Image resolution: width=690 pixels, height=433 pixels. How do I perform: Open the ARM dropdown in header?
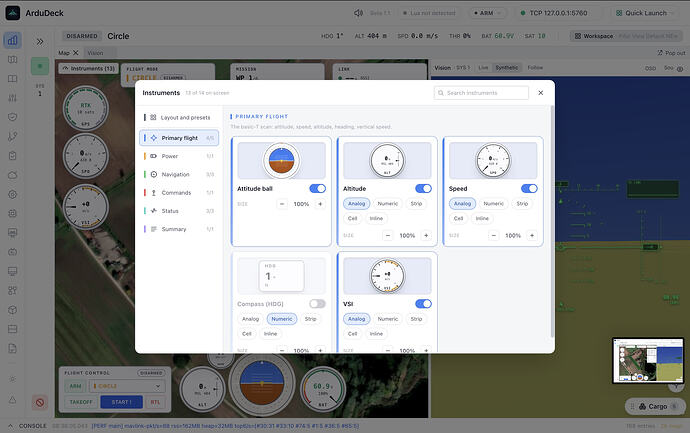488,13
